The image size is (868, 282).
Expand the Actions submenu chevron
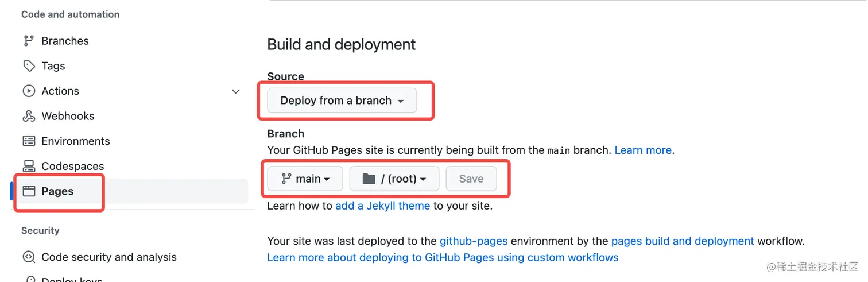point(235,91)
